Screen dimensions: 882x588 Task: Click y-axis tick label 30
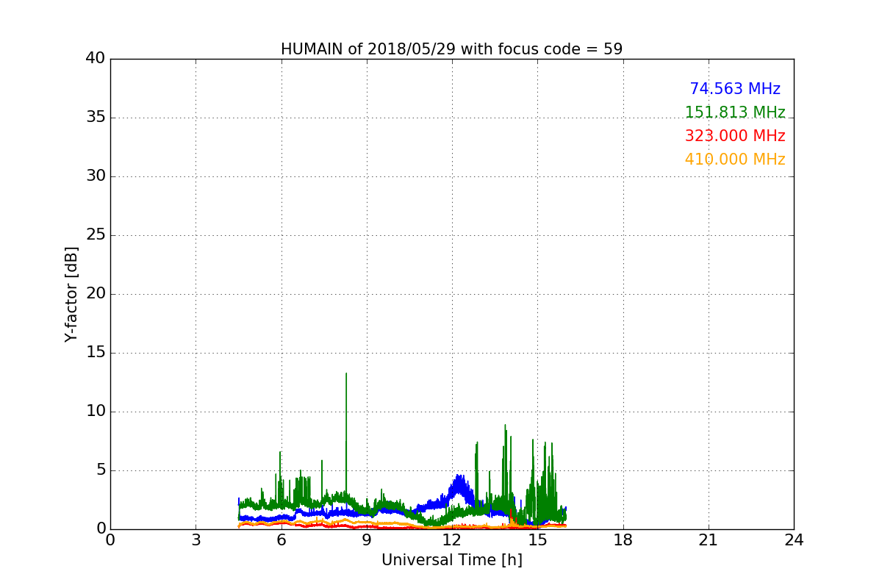pyautogui.click(x=96, y=176)
